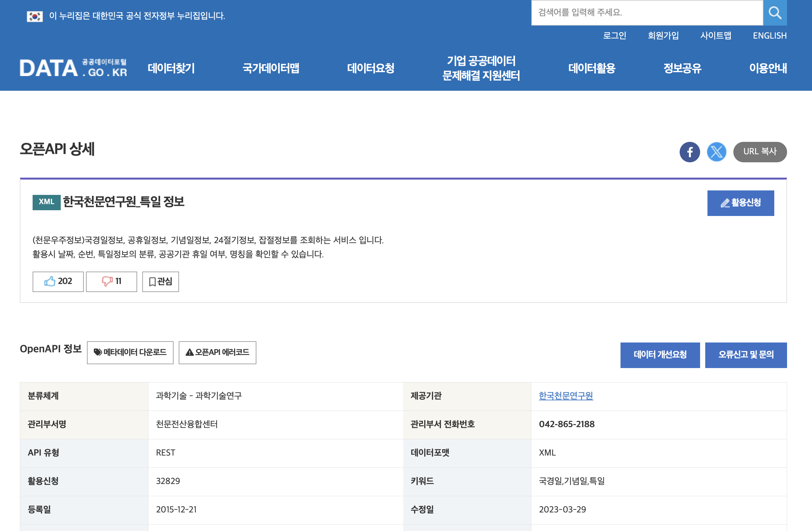Select the 제공기관 row label
This screenshot has height=531, width=812.
[x=426, y=396]
